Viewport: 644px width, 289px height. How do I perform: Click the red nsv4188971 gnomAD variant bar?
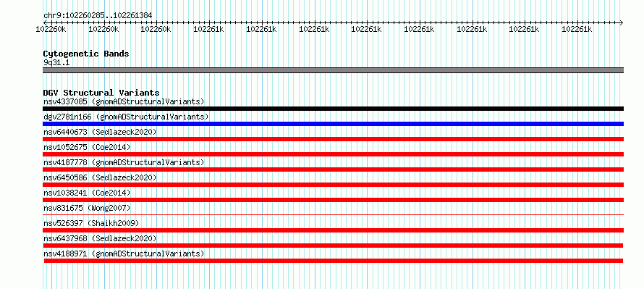pos(333,261)
